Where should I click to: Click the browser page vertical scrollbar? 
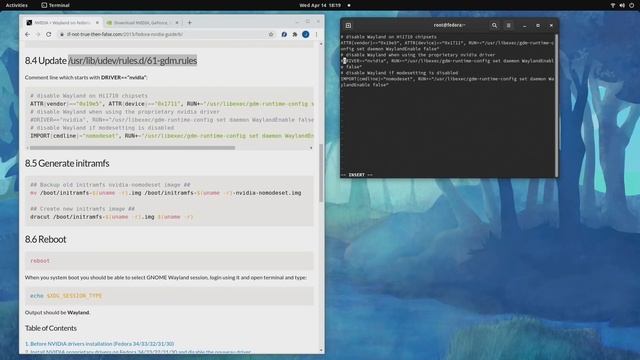(321, 173)
